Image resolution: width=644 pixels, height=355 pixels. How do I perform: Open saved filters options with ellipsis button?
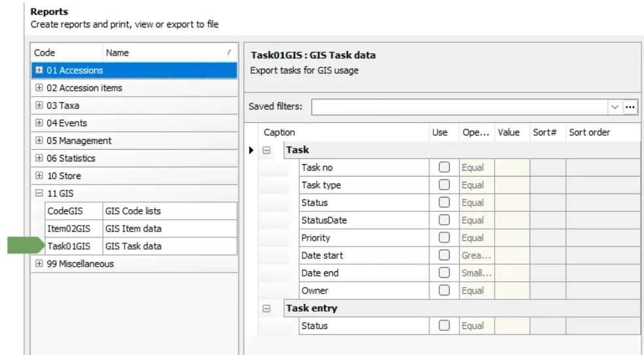(x=630, y=107)
